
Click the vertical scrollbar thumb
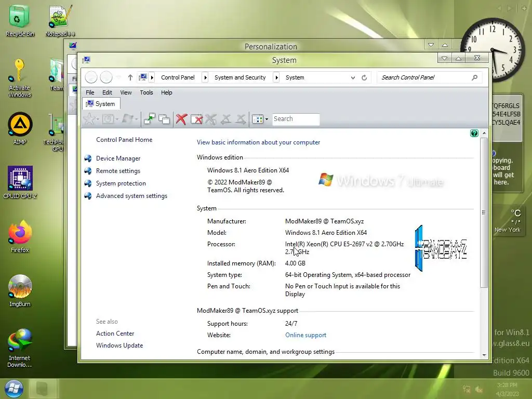[484, 213]
